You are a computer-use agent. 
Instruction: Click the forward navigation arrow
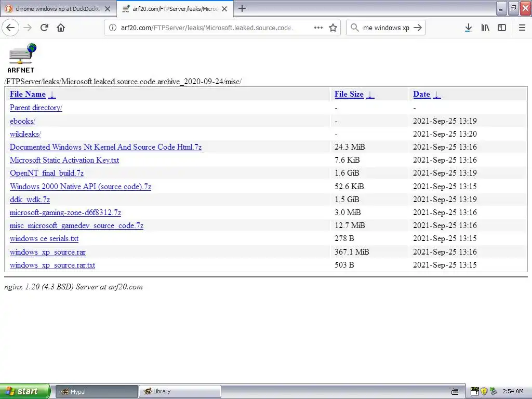pyautogui.click(x=28, y=28)
